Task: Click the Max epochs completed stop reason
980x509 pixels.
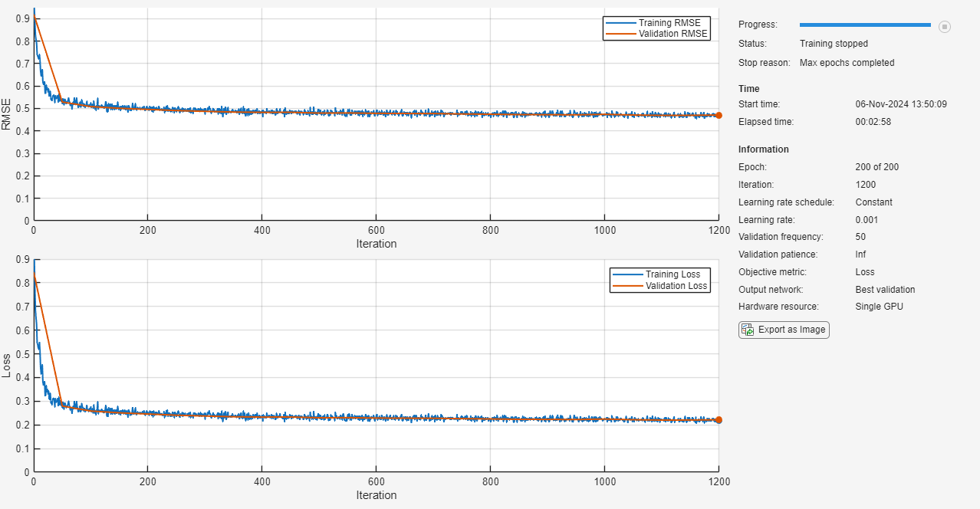Action: [847, 63]
